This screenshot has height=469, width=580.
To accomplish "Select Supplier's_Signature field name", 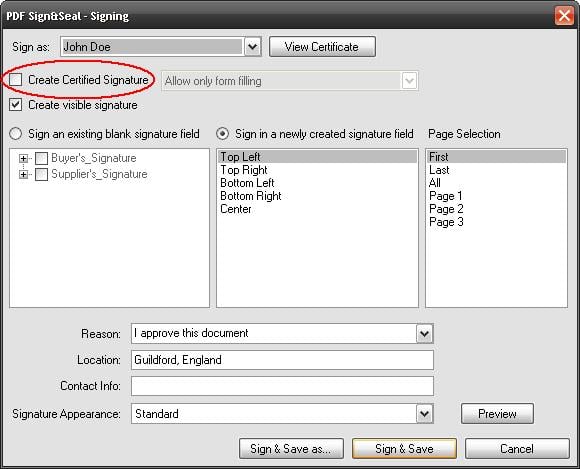I will pyautogui.click(x=99, y=174).
